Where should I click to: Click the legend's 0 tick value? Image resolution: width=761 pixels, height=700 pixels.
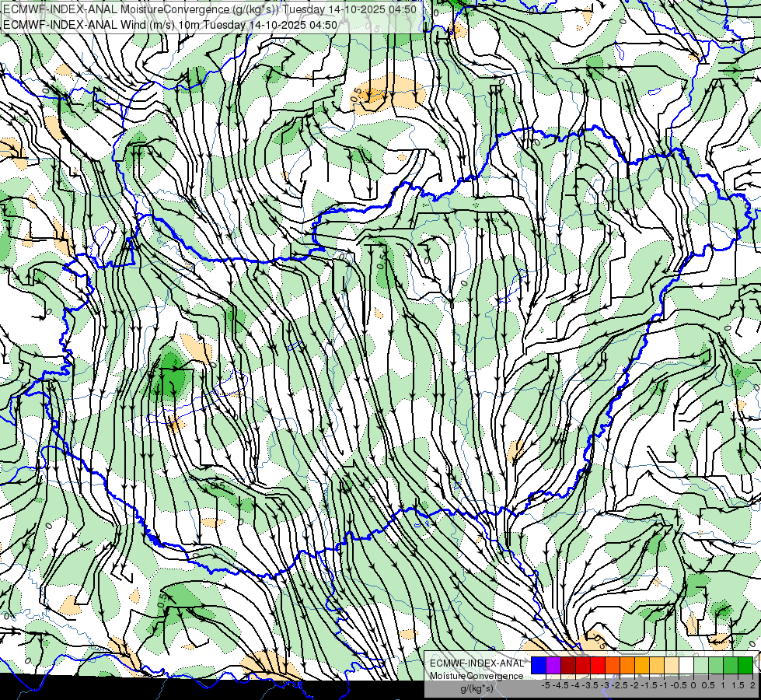point(693,685)
